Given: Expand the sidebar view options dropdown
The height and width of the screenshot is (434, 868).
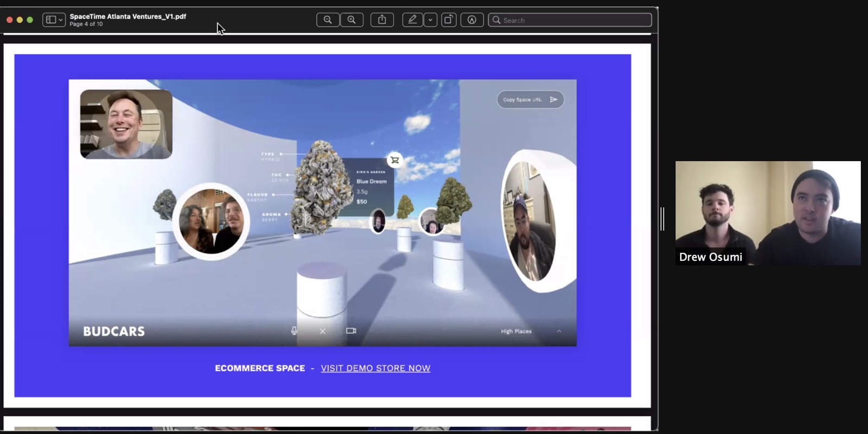Looking at the screenshot, I should click(x=54, y=20).
